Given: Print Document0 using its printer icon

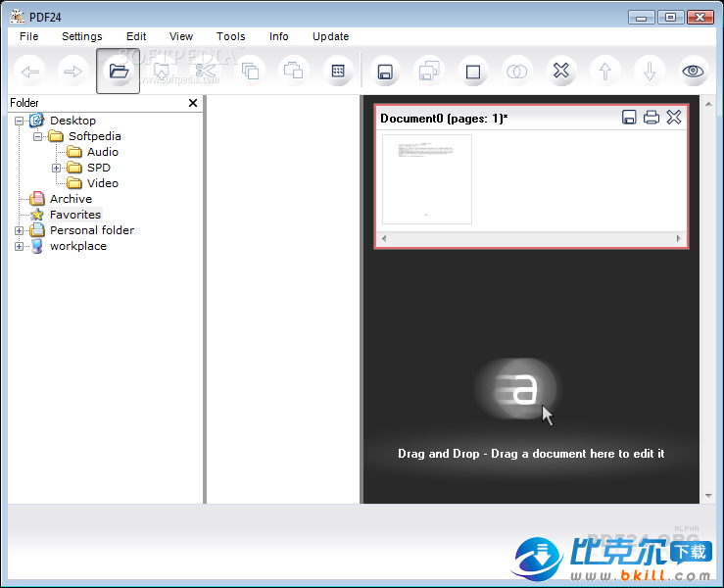Looking at the screenshot, I should click(x=652, y=118).
